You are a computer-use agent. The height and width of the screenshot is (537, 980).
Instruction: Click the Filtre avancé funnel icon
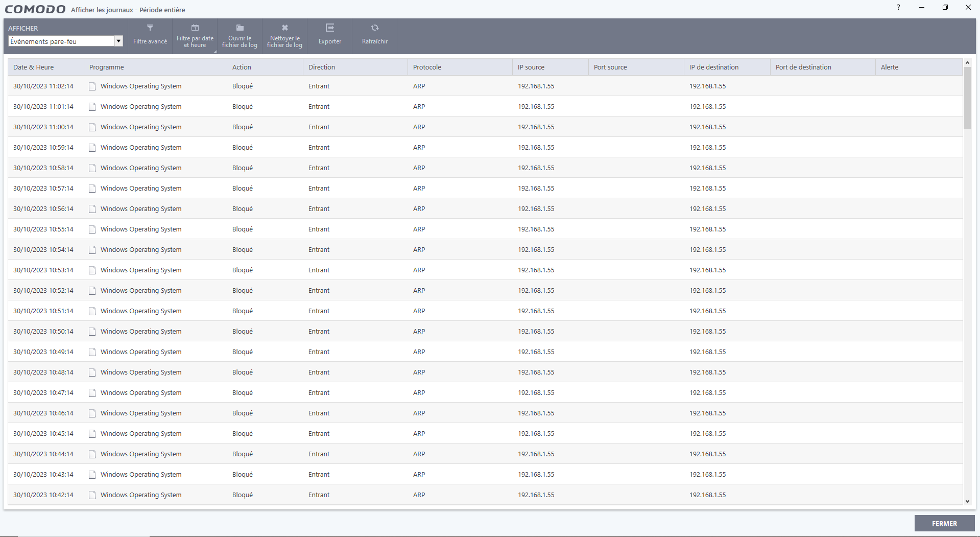click(x=150, y=28)
